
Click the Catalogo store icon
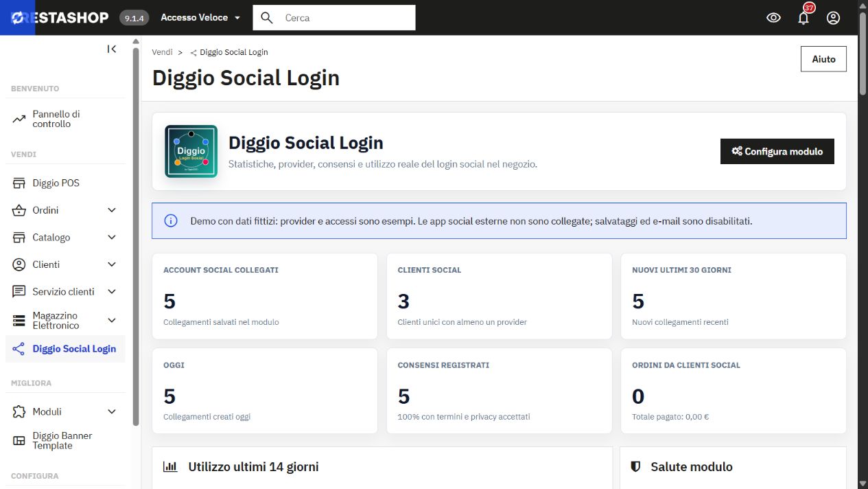(19, 238)
